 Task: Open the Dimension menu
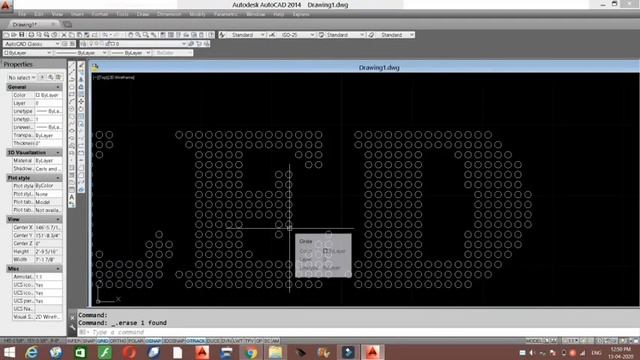[169, 14]
